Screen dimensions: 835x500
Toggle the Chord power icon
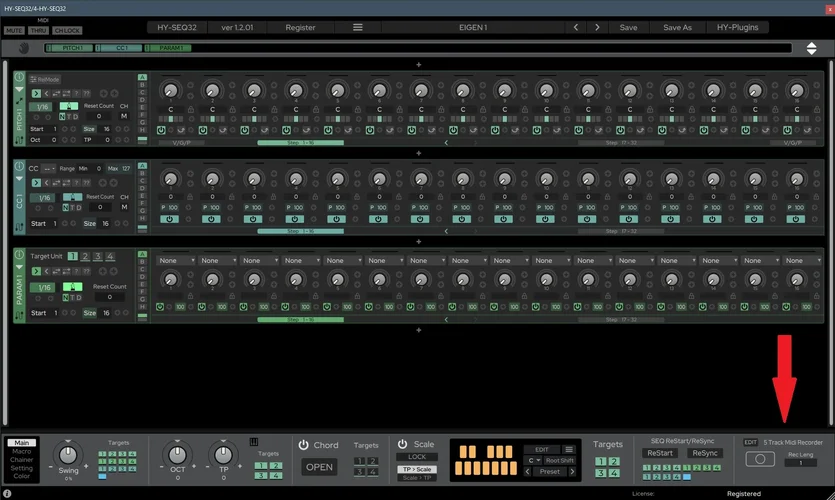[x=303, y=444]
